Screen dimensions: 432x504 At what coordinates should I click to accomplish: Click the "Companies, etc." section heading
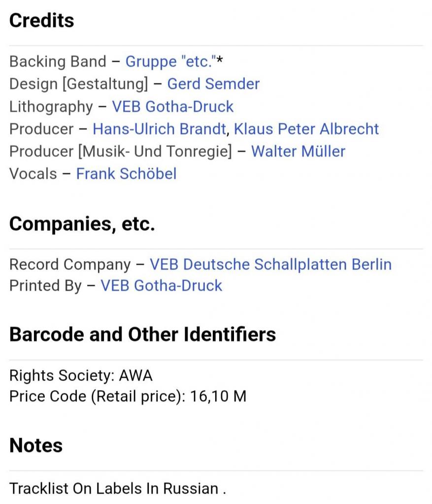pos(82,224)
